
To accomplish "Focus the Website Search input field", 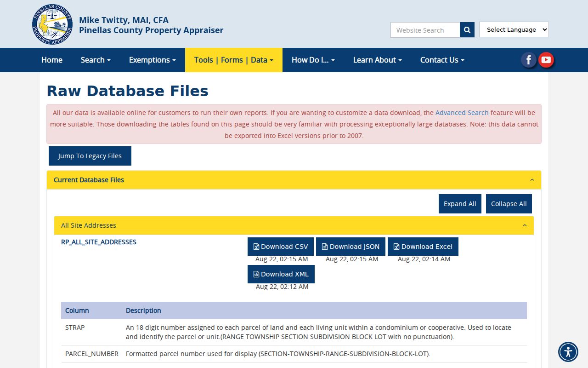I will point(425,30).
